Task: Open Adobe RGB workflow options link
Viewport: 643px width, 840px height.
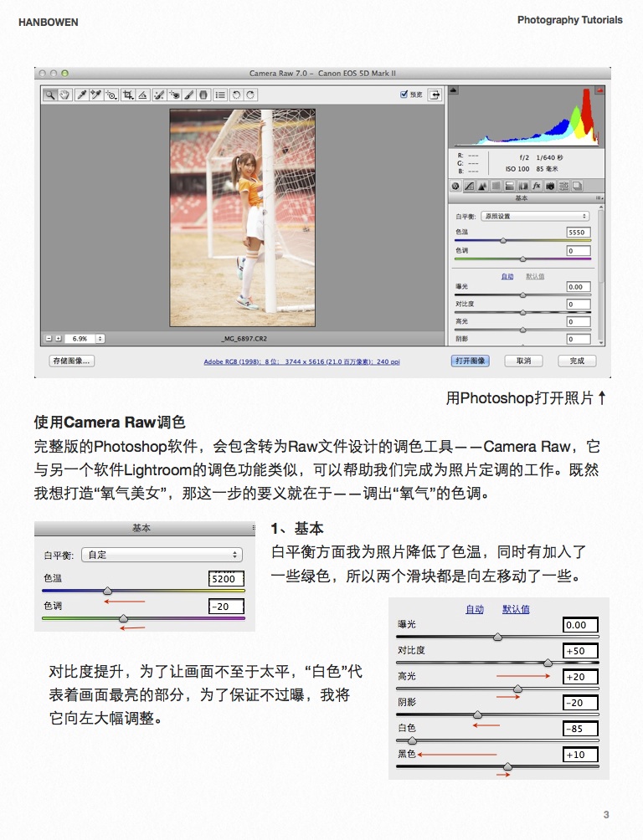Action: [301, 361]
